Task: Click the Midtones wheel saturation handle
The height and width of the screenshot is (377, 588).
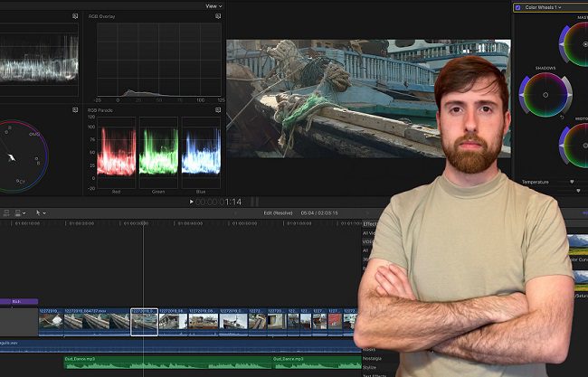Action: click(x=562, y=146)
